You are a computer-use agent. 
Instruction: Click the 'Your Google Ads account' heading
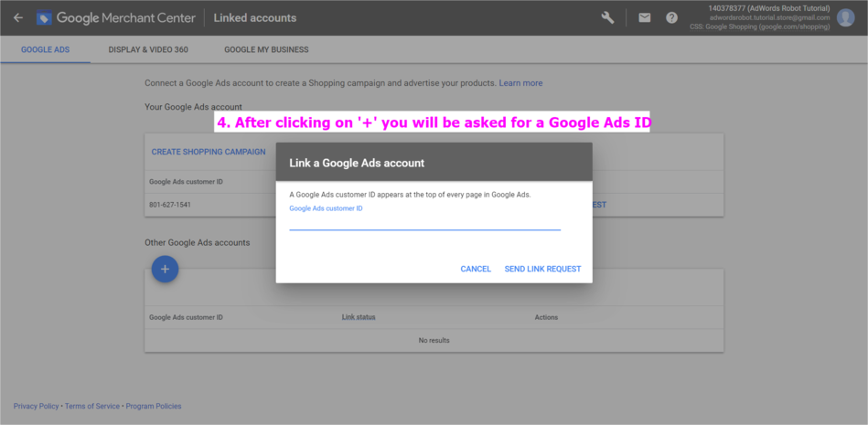point(193,107)
